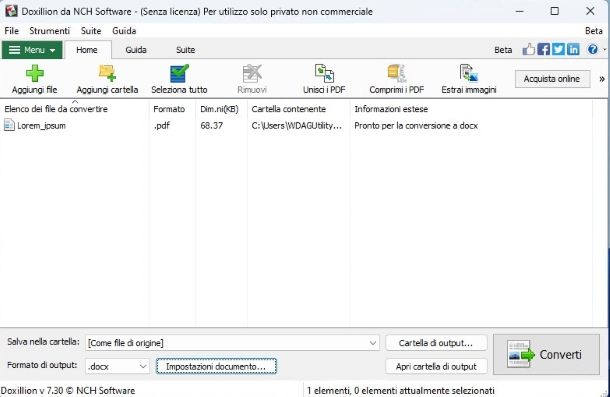
Task: Select the Lorem_ipsum file name
Action: [x=41, y=125]
